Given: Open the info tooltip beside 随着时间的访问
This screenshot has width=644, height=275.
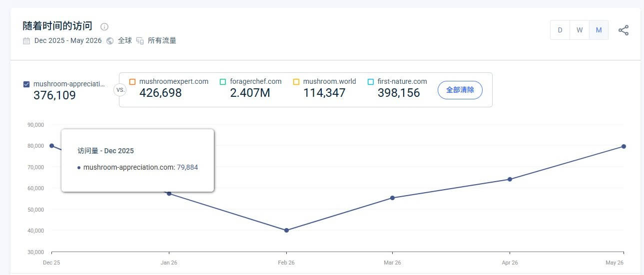Looking at the screenshot, I should (104, 27).
